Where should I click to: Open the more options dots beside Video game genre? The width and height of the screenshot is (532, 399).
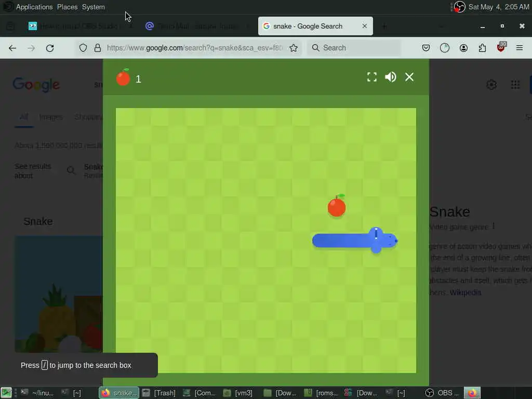pyautogui.click(x=494, y=227)
